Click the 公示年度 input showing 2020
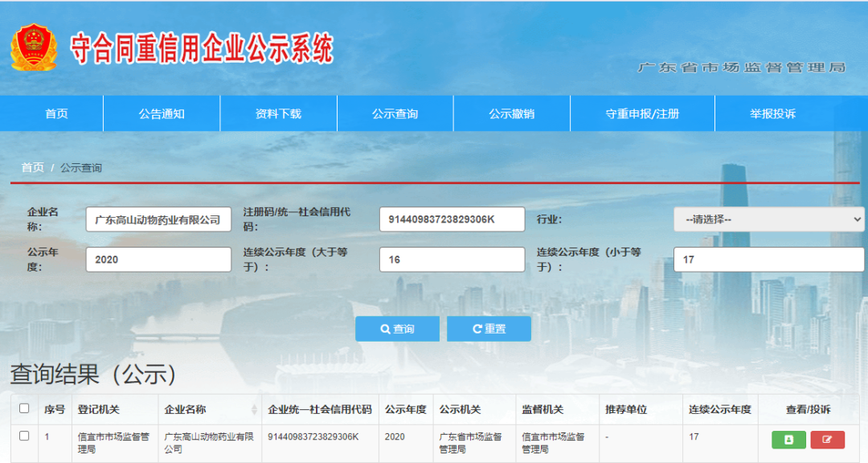 (158, 259)
